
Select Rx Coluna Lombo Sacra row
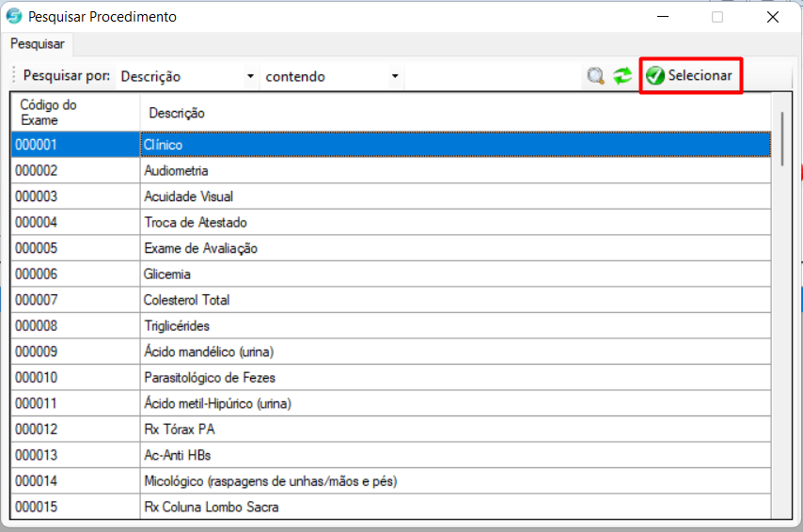455,507
